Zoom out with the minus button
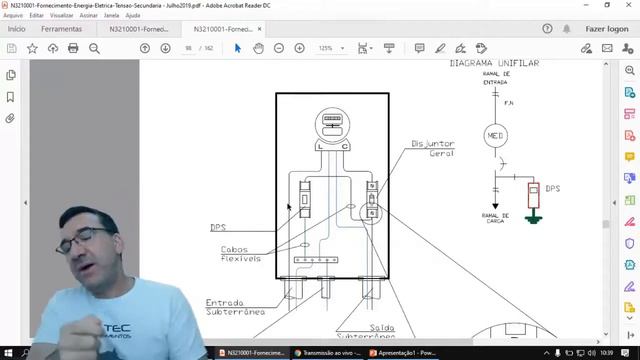The width and height of the screenshot is (640, 360). [279, 49]
